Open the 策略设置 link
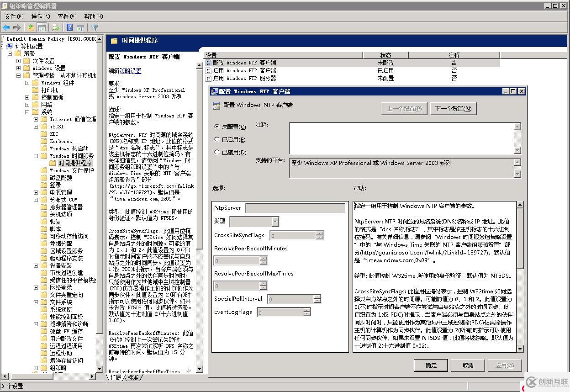Viewport: 570px width, 392px height. [131, 71]
